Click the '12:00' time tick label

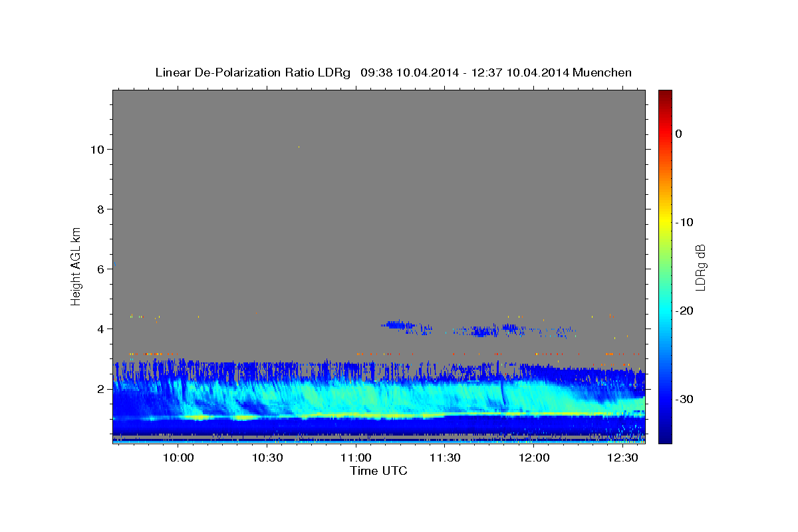(x=533, y=458)
